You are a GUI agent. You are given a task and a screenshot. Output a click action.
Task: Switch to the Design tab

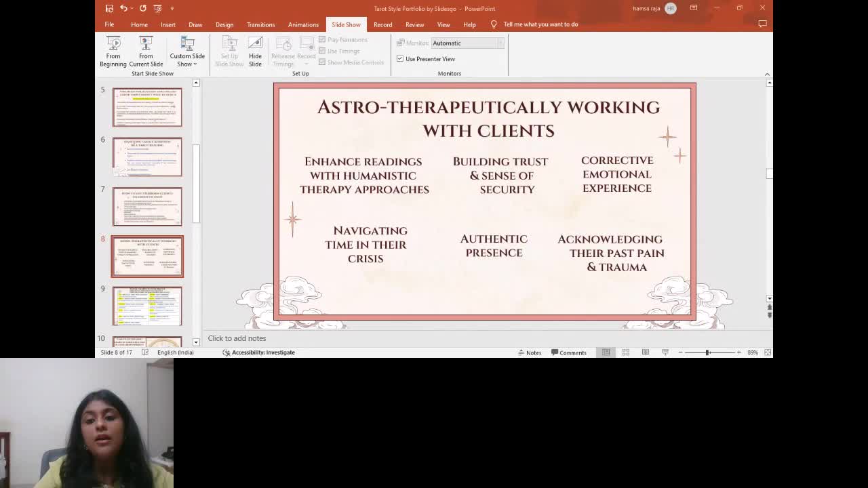pos(224,24)
